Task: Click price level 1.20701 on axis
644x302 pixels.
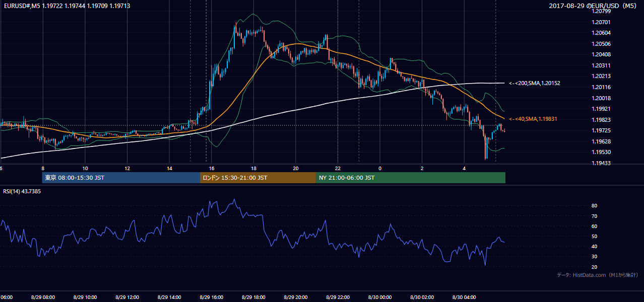Action: click(x=602, y=23)
